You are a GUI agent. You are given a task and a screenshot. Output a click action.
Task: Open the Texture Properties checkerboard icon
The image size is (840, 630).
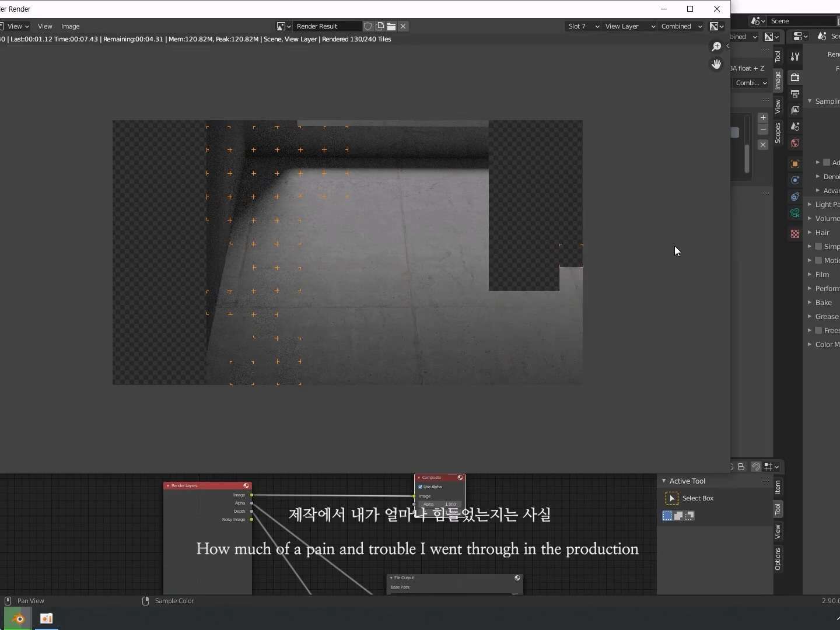[x=795, y=234]
